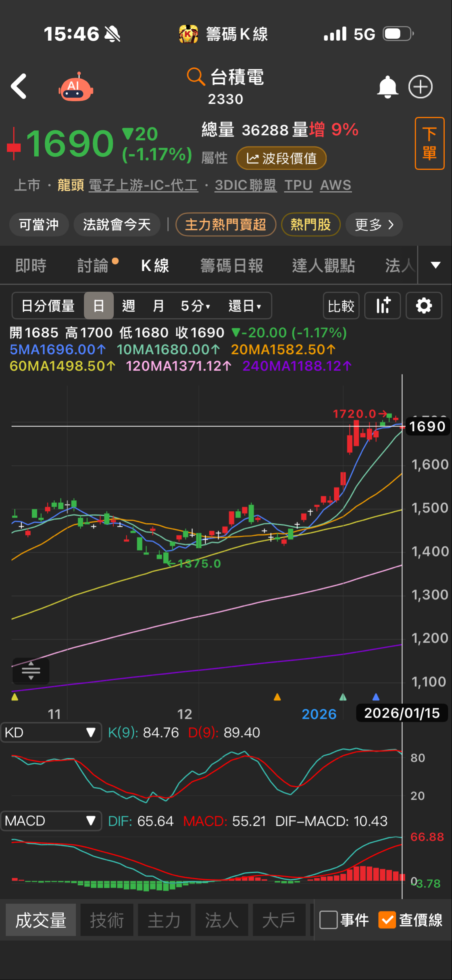452x980 pixels.
Task: Tap stock name 台積電 title
Action: 237,77
